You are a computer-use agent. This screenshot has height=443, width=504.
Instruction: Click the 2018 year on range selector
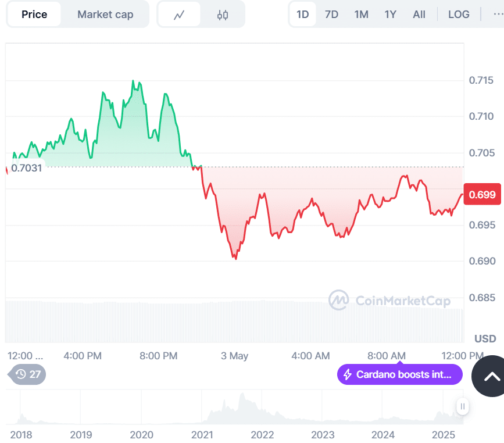(21, 435)
